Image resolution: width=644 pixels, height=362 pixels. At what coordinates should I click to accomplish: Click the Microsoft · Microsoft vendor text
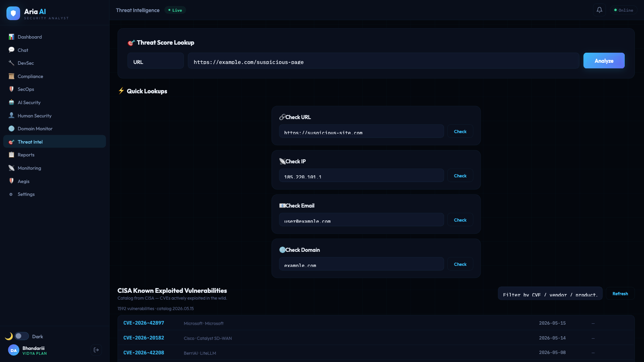[x=204, y=323]
